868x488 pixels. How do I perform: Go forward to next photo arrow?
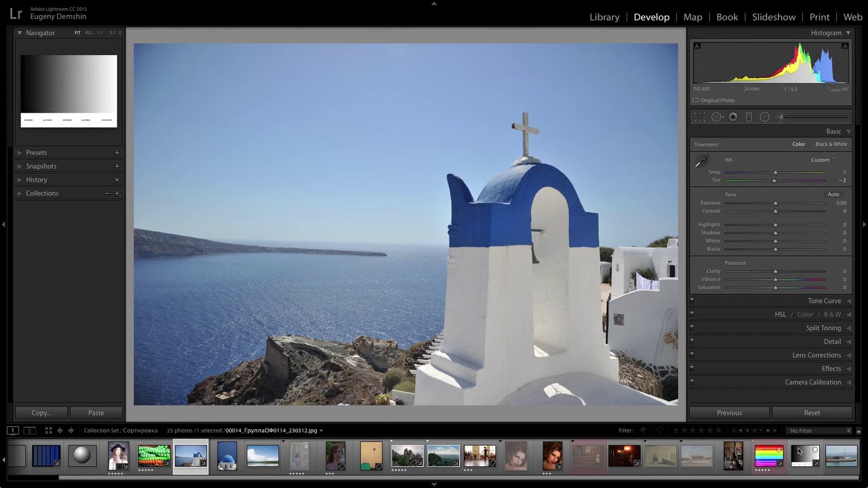coord(71,430)
